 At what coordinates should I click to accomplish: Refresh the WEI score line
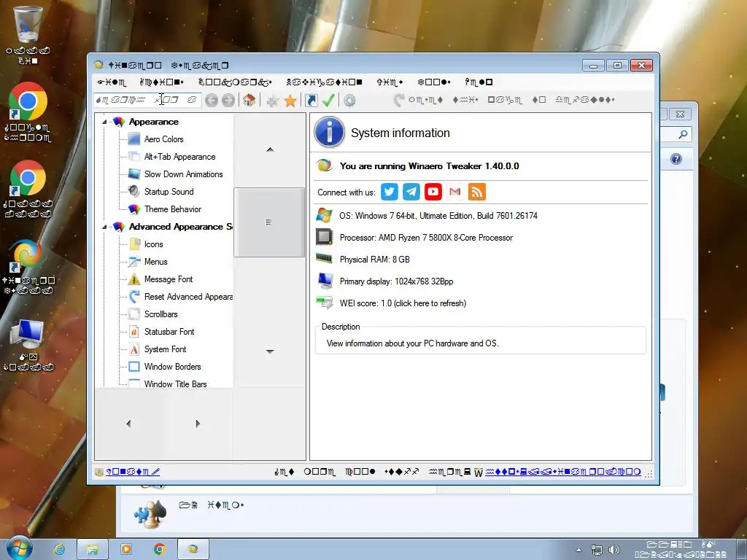(403, 303)
